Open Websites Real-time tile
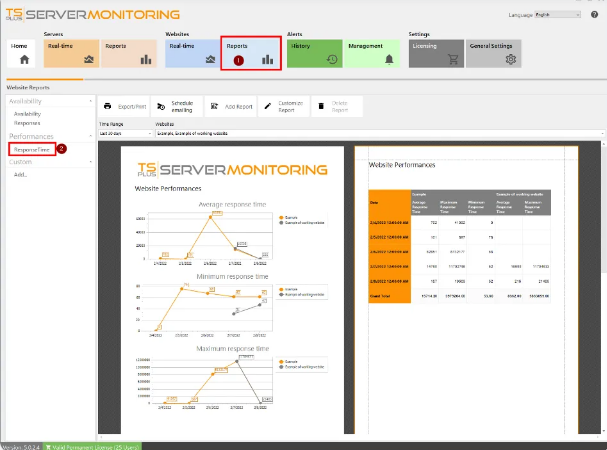607x450 pixels. tap(192, 53)
